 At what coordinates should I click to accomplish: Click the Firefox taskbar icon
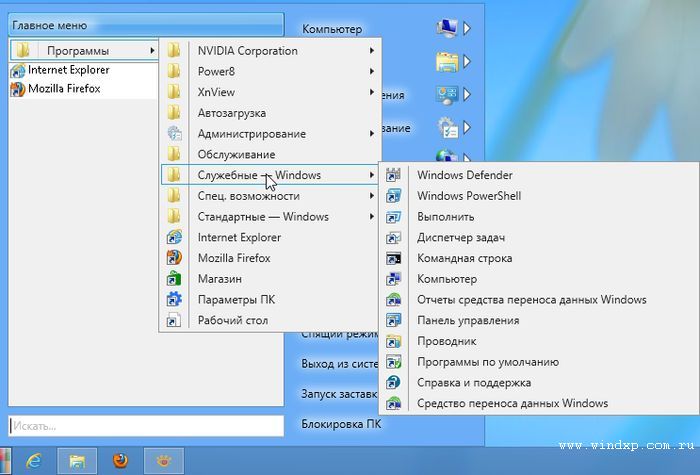click(120, 460)
